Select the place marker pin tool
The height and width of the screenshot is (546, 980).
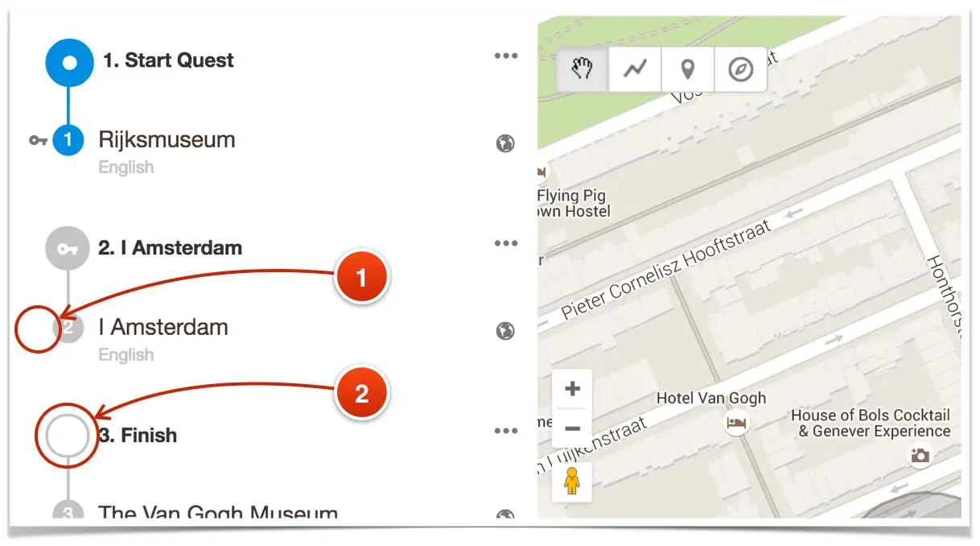coord(687,69)
